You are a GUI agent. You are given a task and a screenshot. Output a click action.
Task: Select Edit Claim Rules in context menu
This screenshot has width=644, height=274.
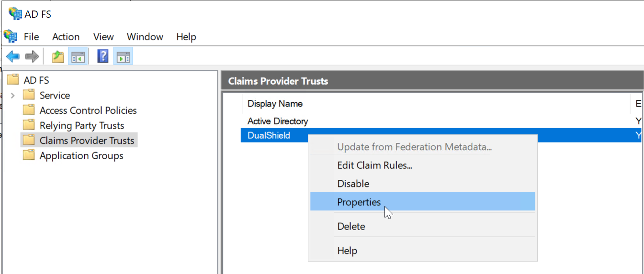tap(375, 165)
